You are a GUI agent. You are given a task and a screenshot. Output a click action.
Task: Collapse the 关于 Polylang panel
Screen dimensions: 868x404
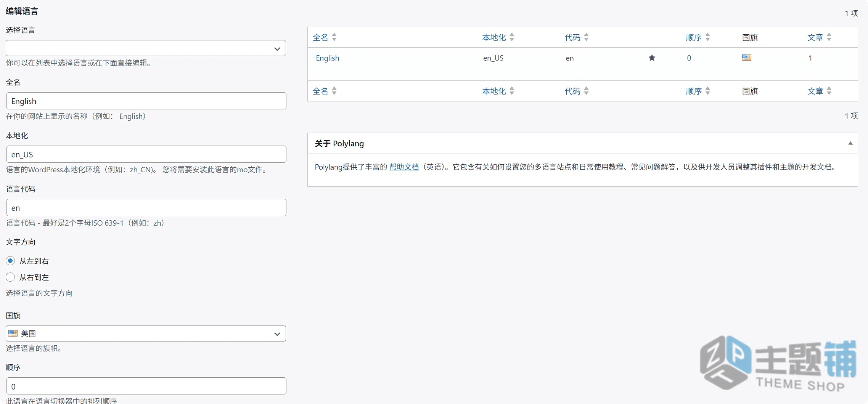[850, 143]
